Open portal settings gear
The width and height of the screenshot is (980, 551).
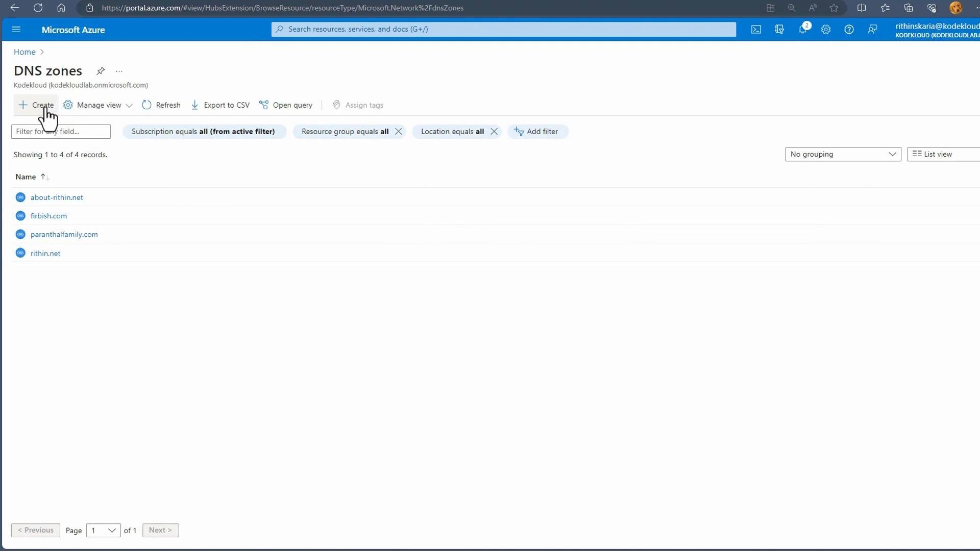click(x=826, y=30)
